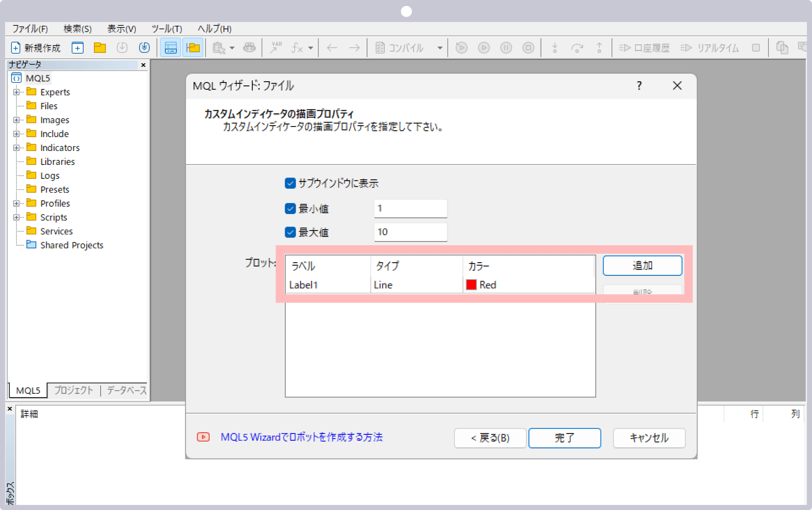Image resolution: width=812 pixels, height=510 pixels.
Task: Switch to the データベース tab
Action: pos(126,390)
